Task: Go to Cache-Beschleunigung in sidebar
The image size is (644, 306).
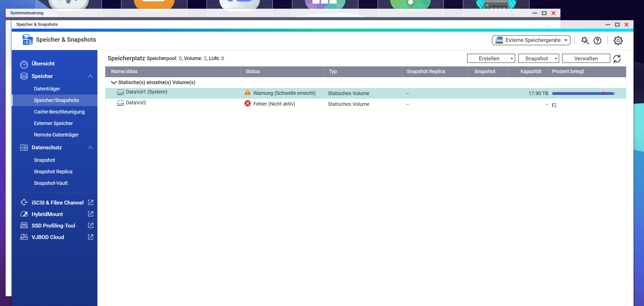Action: (59, 112)
